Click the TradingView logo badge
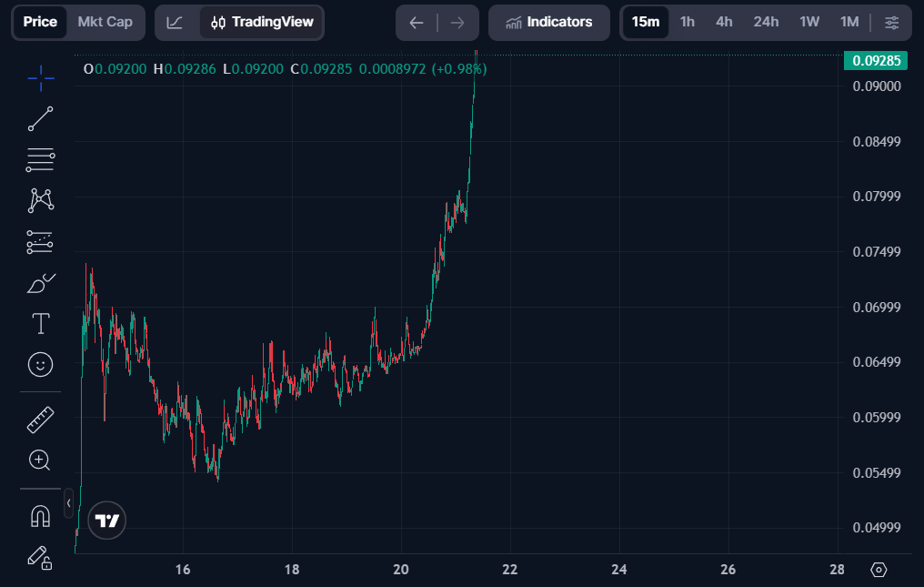Viewport: 924px width, 587px height. tap(106, 521)
